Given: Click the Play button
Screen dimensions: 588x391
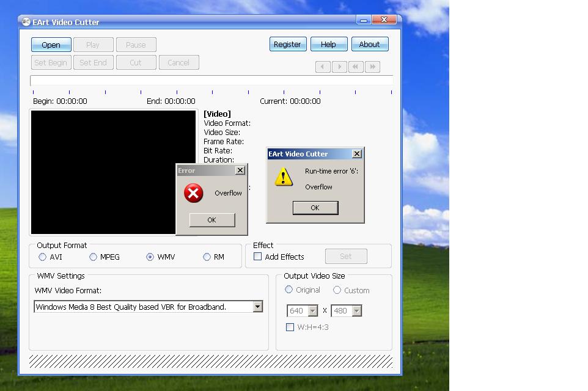Looking at the screenshot, I should (93, 45).
